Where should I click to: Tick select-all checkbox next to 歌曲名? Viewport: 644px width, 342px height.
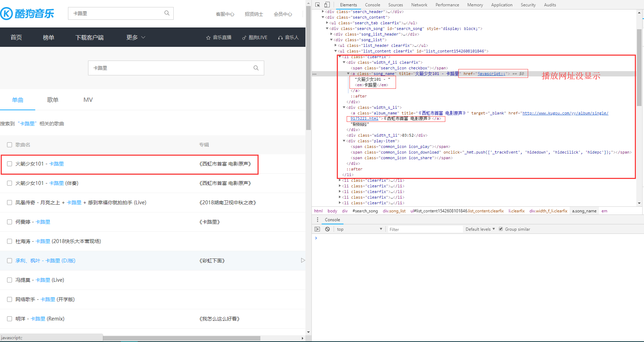click(x=10, y=145)
